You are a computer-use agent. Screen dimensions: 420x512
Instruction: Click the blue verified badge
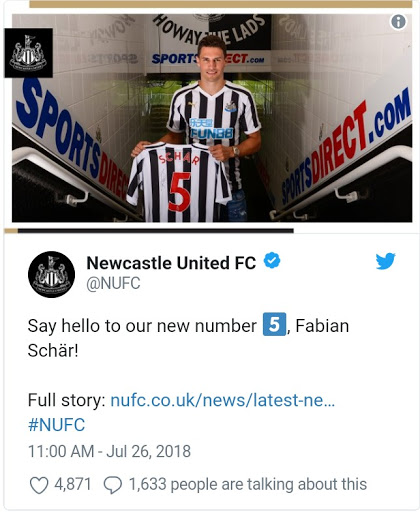tap(272, 261)
